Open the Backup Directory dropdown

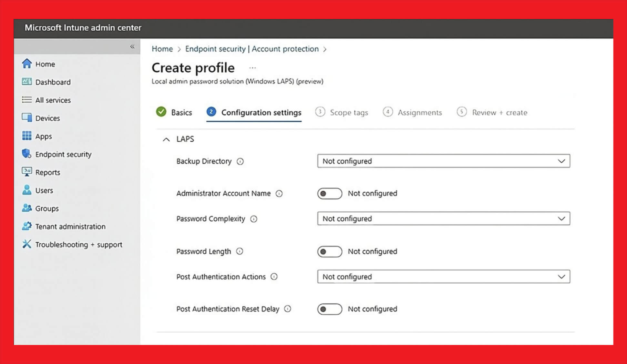[x=444, y=161]
